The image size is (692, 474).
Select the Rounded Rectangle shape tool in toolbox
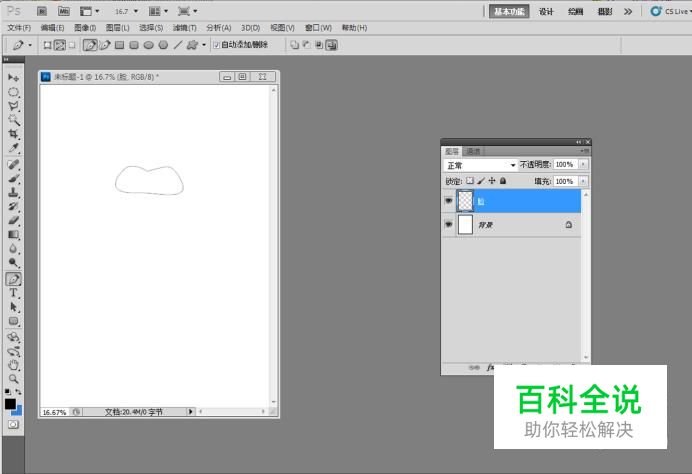(x=13, y=321)
